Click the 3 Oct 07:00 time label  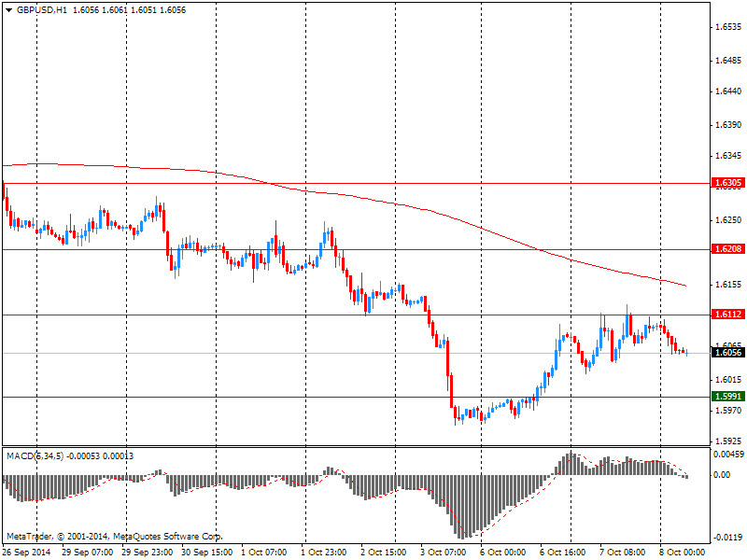pyautogui.click(x=443, y=553)
